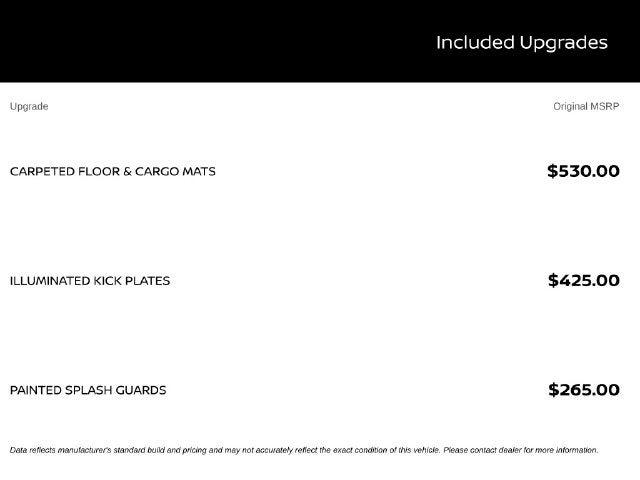This screenshot has width=640, height=480.
Task: Click the word KICK in second upgrade
Action: [107, 281]
